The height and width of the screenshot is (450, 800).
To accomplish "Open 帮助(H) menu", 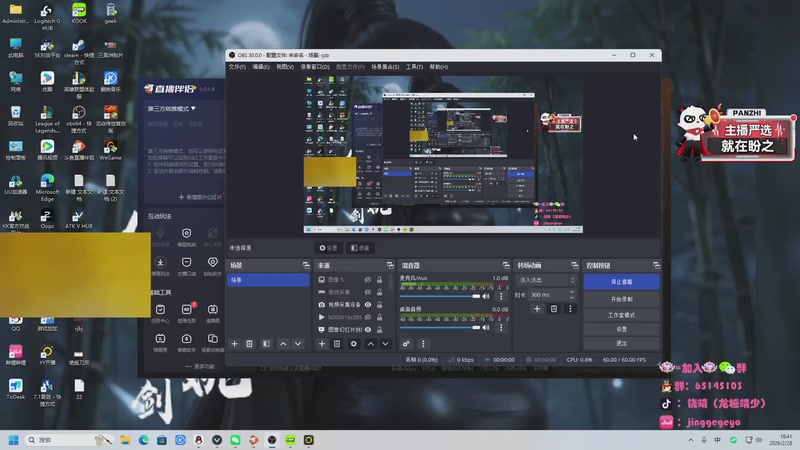I will (439, 67).
